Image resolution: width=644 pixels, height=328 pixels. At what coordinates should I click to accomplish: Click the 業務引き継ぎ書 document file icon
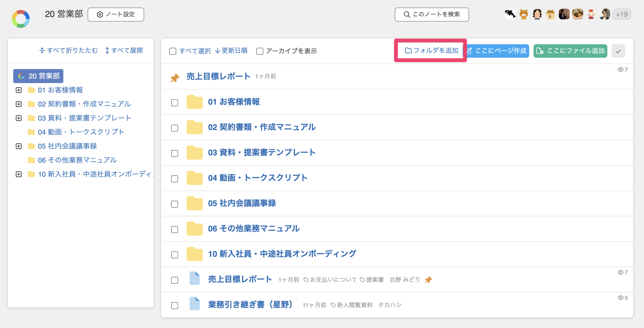coord(194,303)
